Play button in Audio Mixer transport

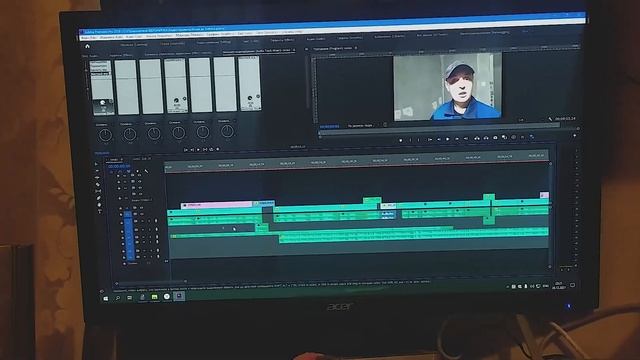pos(198,150)
